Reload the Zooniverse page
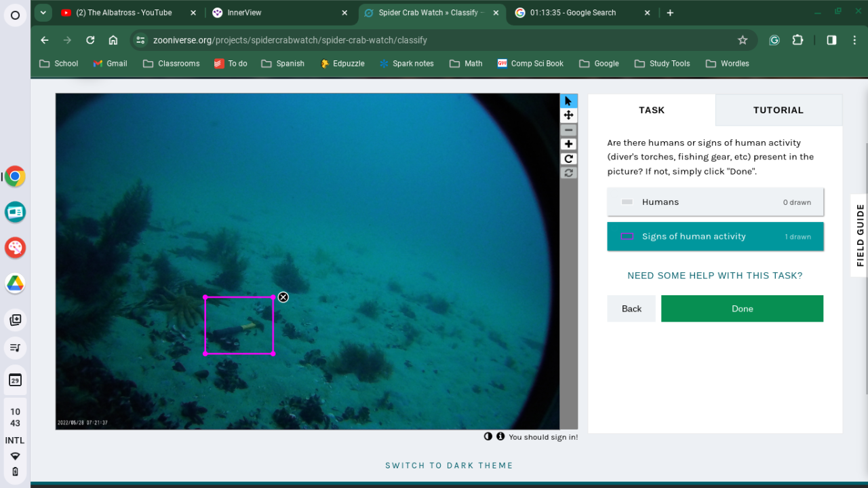 [90, 40]
